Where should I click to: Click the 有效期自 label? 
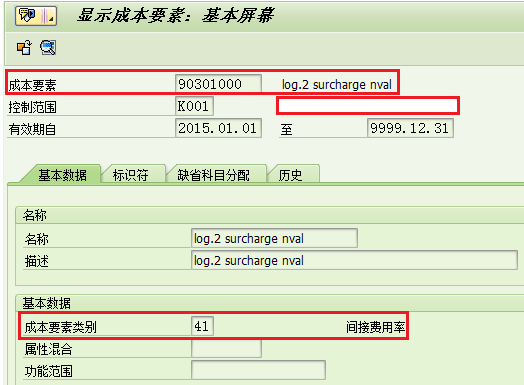(x=32, y=129)
